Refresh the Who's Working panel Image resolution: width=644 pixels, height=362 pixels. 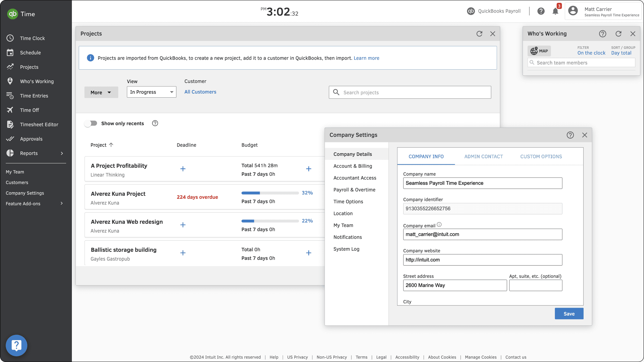618,34
